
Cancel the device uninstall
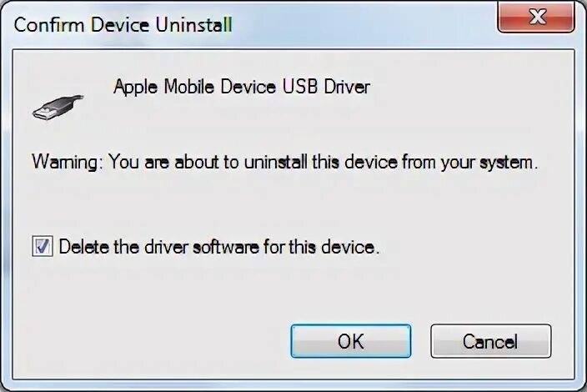coord(491,341)
